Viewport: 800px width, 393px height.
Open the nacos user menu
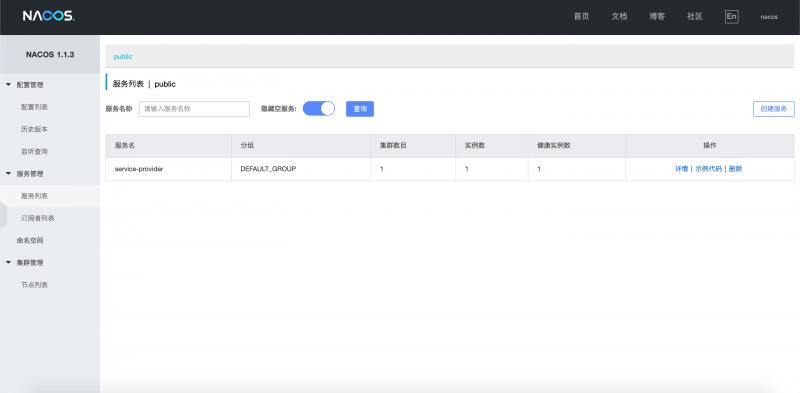click(x=769, y=17)
